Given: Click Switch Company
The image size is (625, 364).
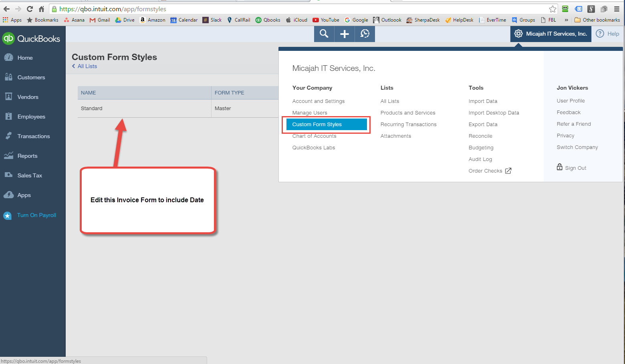Looking at the screenshot, I should (x=577, y=147).
